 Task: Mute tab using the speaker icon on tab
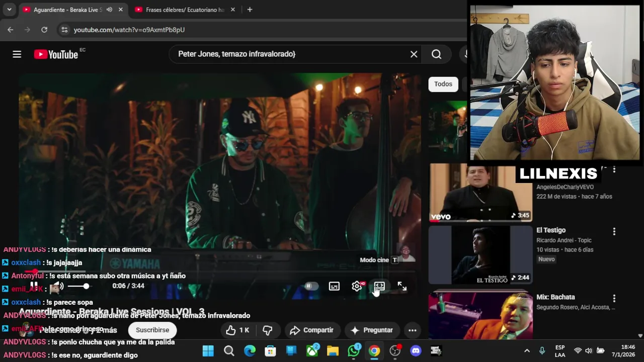tap(109, 10)
